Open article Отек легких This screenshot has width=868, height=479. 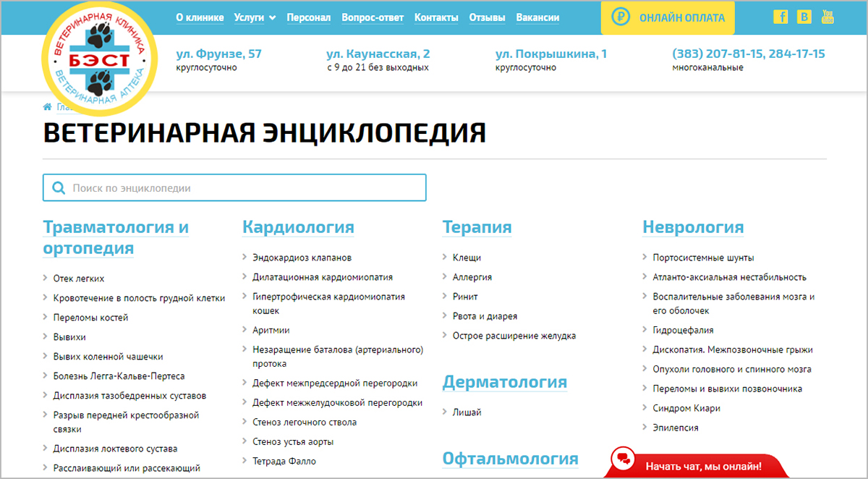79,278
